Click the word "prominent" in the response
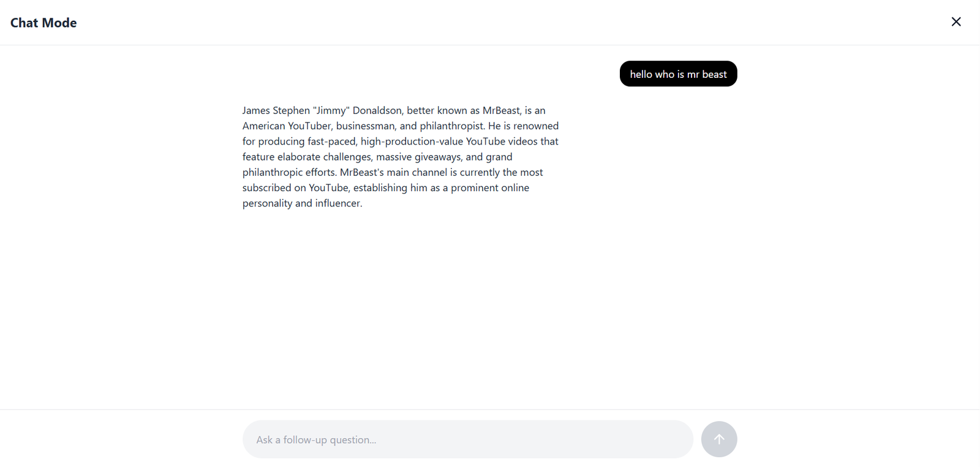 coord(475,188)
